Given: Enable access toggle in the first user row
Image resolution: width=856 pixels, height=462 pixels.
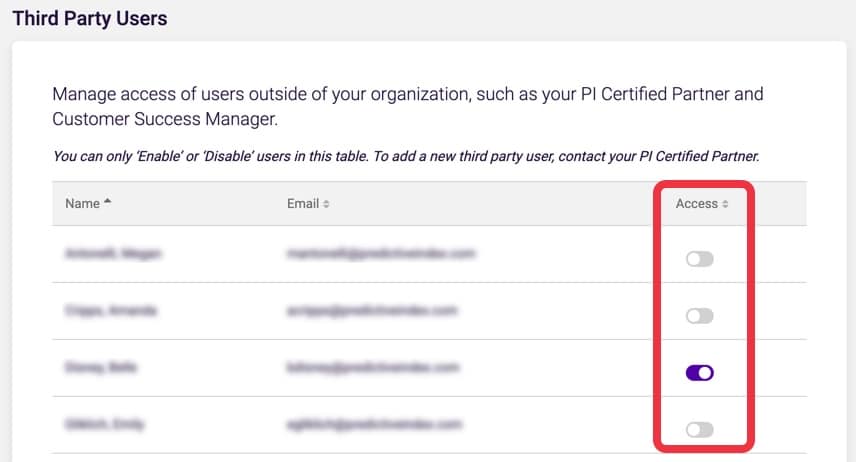Looking at the screenshot, I should click(x=700, y=259).
